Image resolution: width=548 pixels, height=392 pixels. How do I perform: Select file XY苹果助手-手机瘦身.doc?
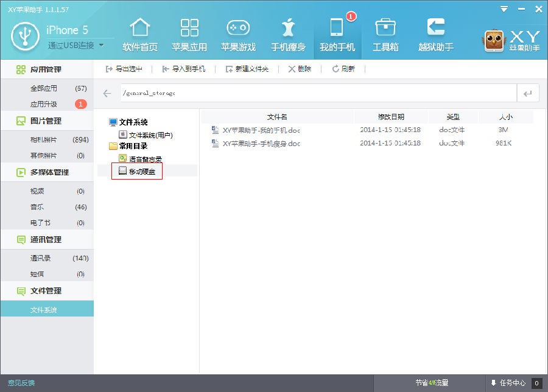[x=261, y=144]
